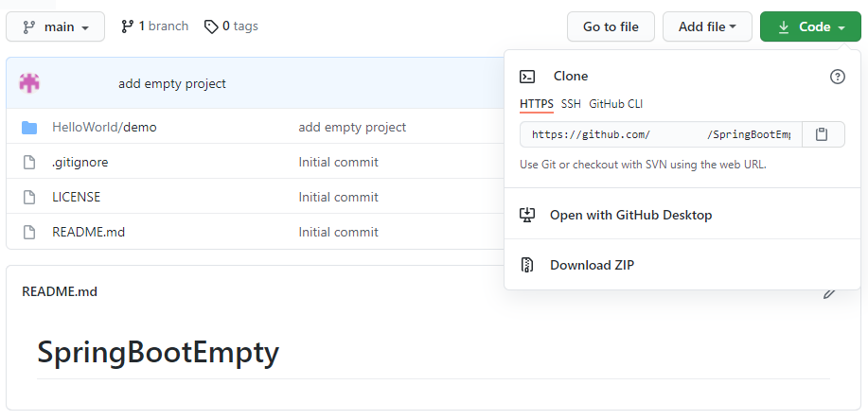Switch to the SSH clone tab
This screenshot has width=868, height=420.
point(572,104)
